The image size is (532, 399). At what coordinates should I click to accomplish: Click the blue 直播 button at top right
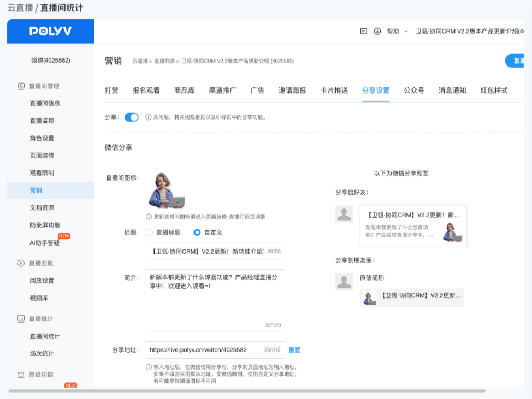pyautogui.click(x=515, y=61)
